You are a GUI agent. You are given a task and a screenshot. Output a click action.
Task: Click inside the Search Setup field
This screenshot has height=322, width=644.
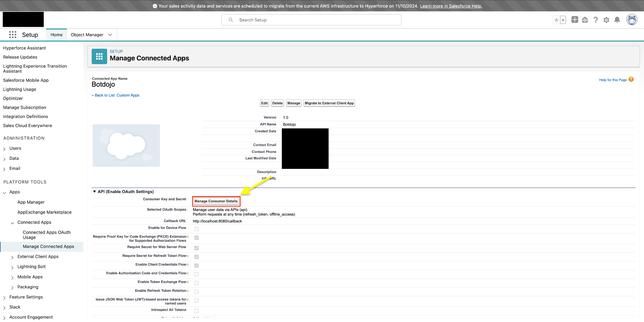pyautogui.click(x=311, y=20)
